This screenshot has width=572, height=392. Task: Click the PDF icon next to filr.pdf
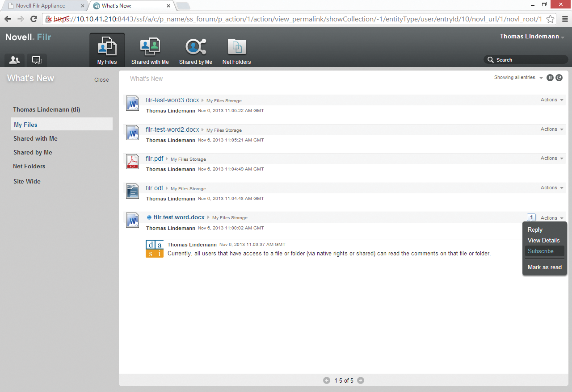click(132, 162)
